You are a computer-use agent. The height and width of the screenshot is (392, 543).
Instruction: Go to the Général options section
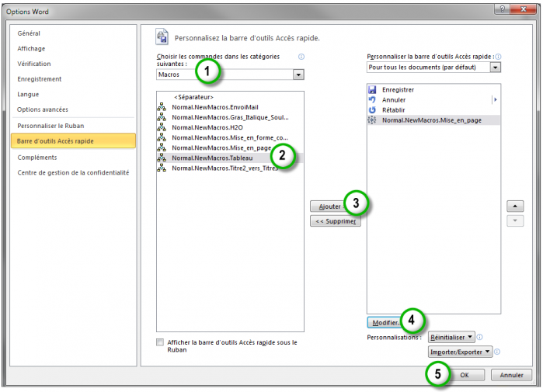29,33
